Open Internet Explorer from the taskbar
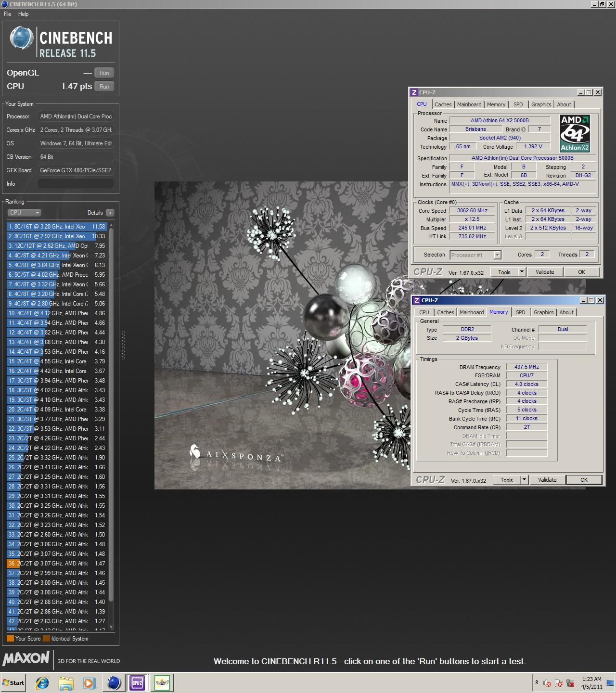 click(43, 682)
